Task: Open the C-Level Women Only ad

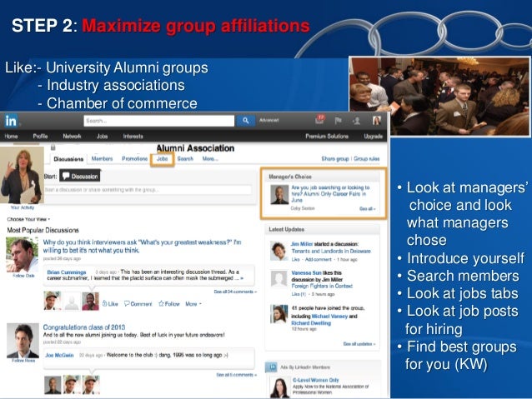Action: [315, 380]
